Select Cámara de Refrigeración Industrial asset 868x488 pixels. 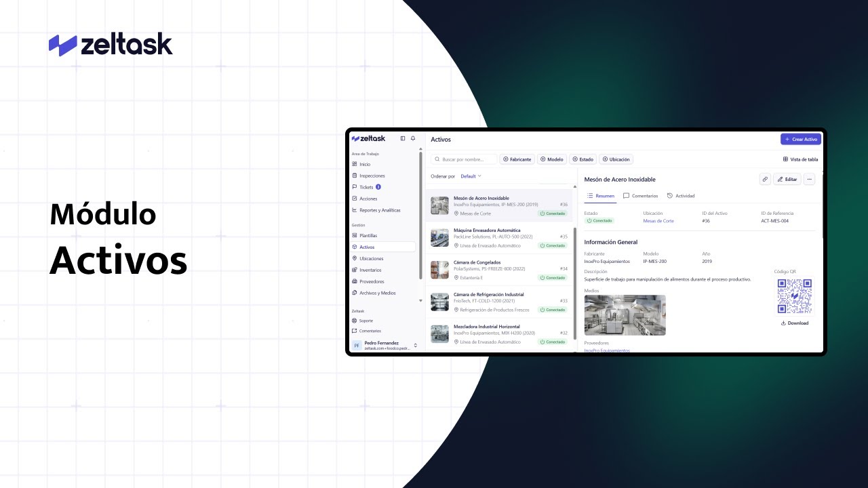(499, 302)
